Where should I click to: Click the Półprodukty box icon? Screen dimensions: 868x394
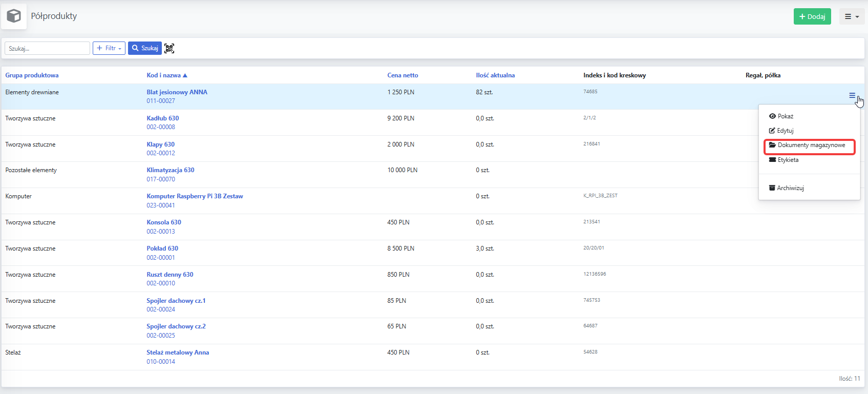click(14, 16)
